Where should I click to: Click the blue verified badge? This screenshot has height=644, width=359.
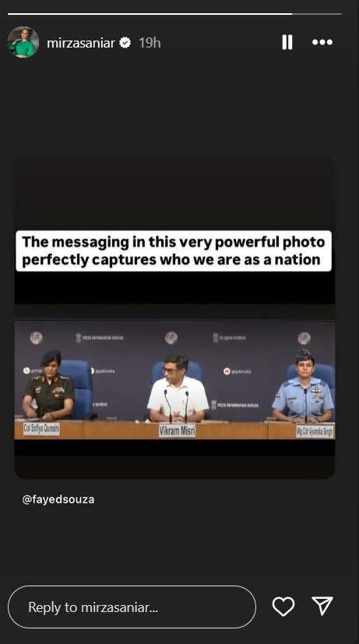tap(125, 42)
